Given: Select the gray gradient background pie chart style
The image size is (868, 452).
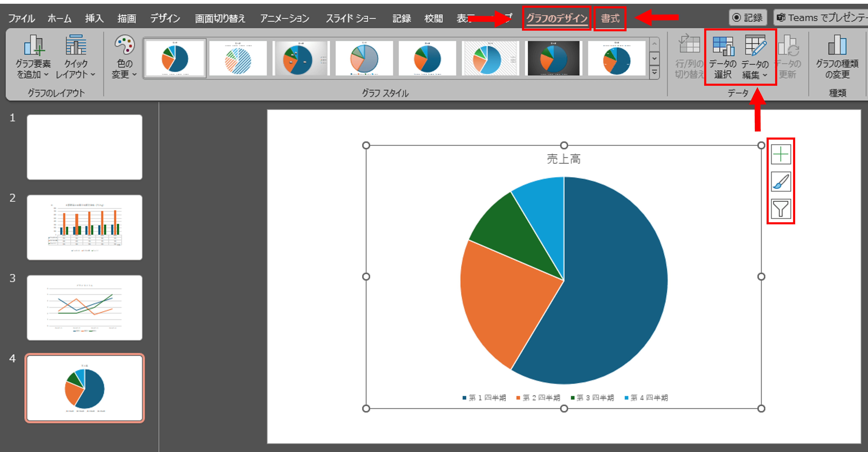Looking at the screenshot, I should tap(301, 58).
